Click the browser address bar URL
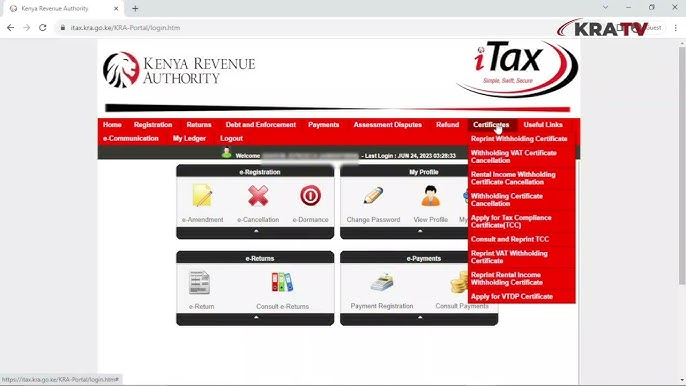Viewport: 686px width, 386px height. click(x=125, y=28)
